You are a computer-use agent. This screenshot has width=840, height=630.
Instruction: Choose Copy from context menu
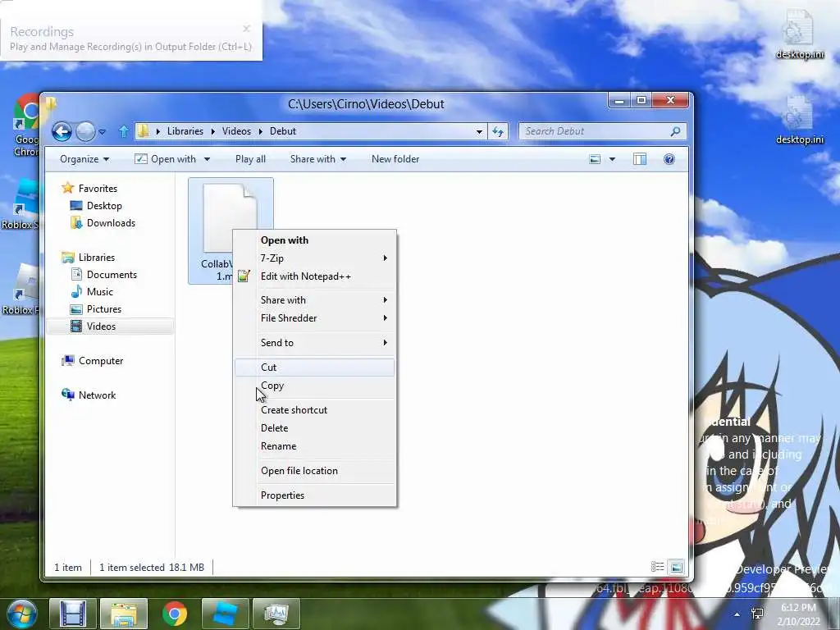315,386
